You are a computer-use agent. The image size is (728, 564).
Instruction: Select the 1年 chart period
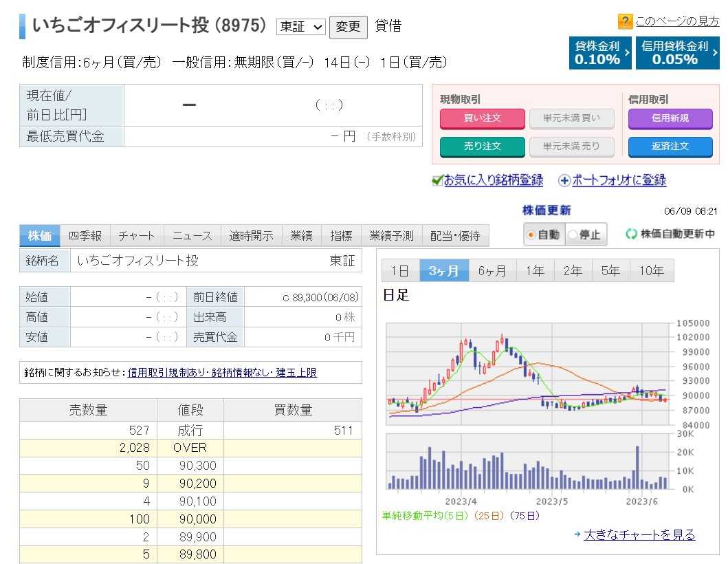(x=535, y=270)
